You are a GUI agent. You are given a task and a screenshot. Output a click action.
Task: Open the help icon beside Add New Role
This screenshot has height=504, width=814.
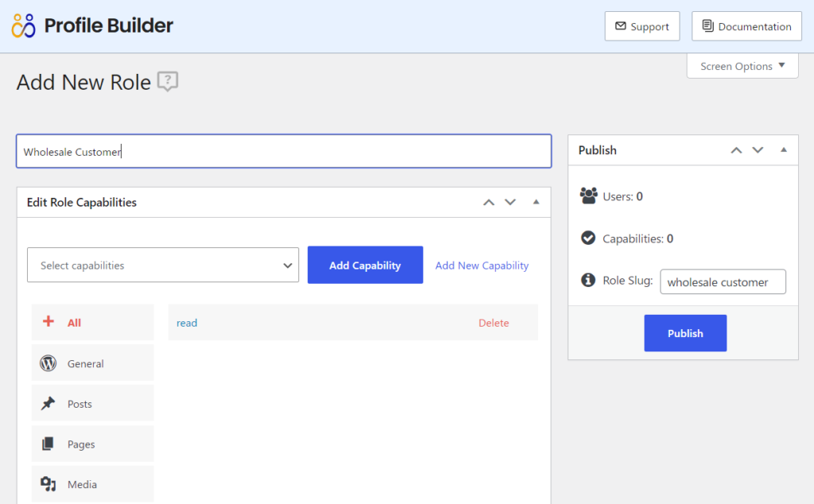168,82
